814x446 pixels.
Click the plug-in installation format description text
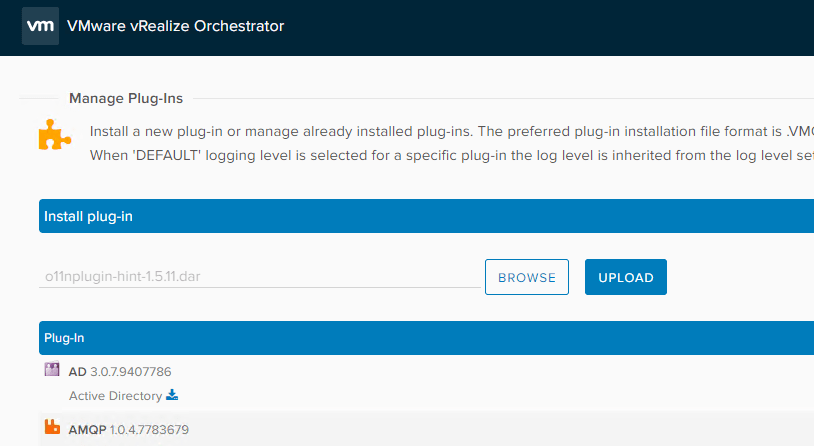(452, 131)
